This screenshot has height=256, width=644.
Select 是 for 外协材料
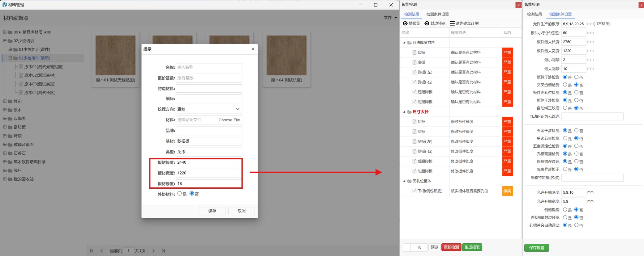pos(180,194)
